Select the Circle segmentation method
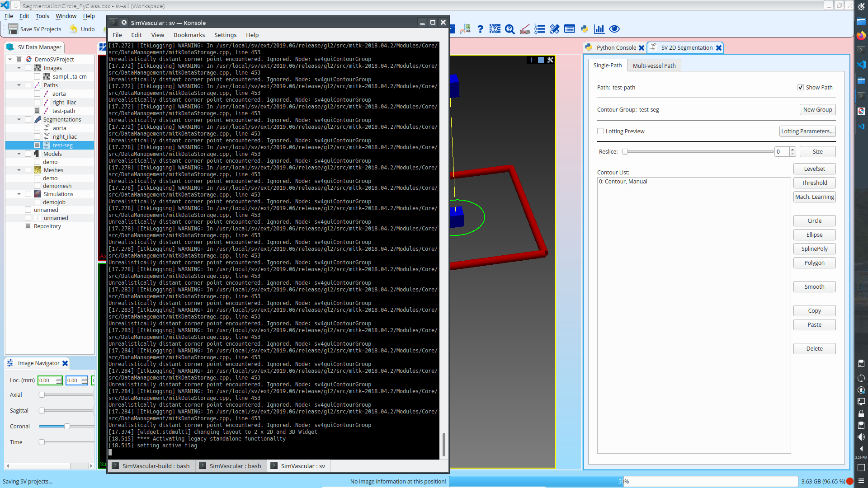Screen dimensions: 868x488 point(814,221)
